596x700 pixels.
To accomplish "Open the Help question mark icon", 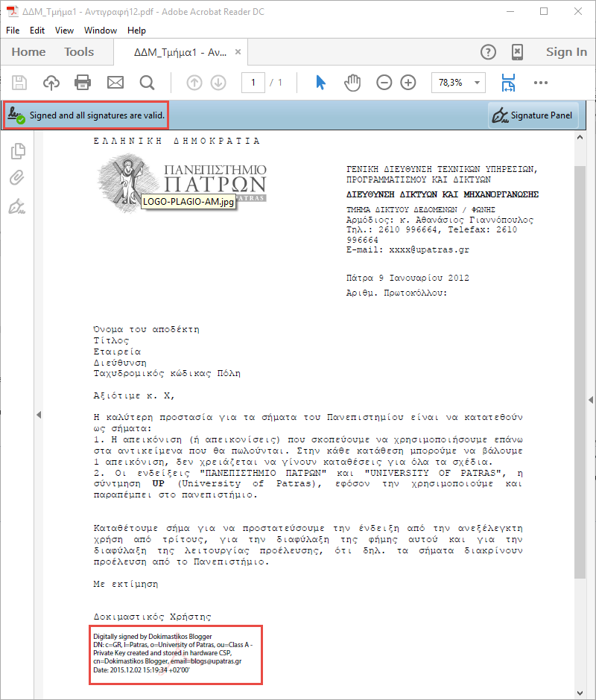I will point(488,52).
